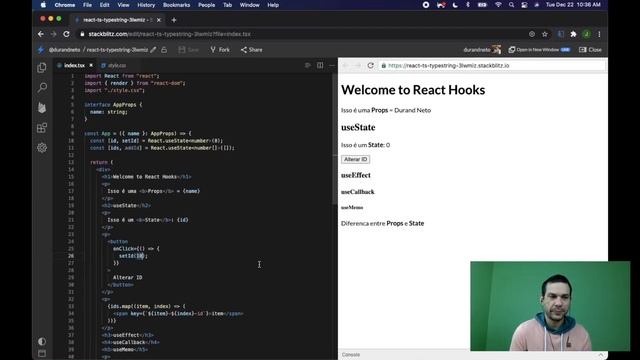Open the durandneto user profile

tap(482, 50)
